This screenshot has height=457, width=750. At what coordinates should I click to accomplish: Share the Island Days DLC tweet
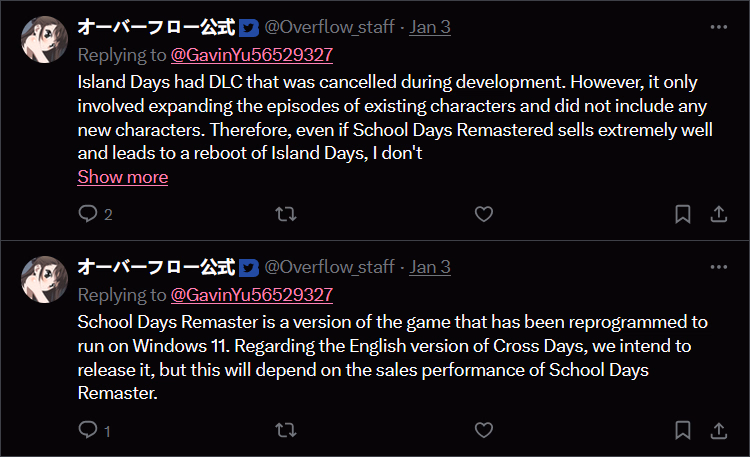pos(718,214)
